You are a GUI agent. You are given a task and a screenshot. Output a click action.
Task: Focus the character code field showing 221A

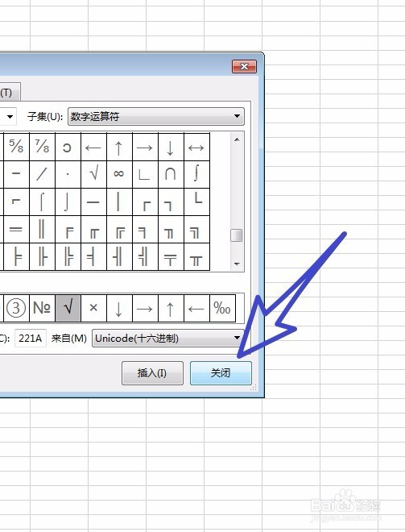point(30,338)
